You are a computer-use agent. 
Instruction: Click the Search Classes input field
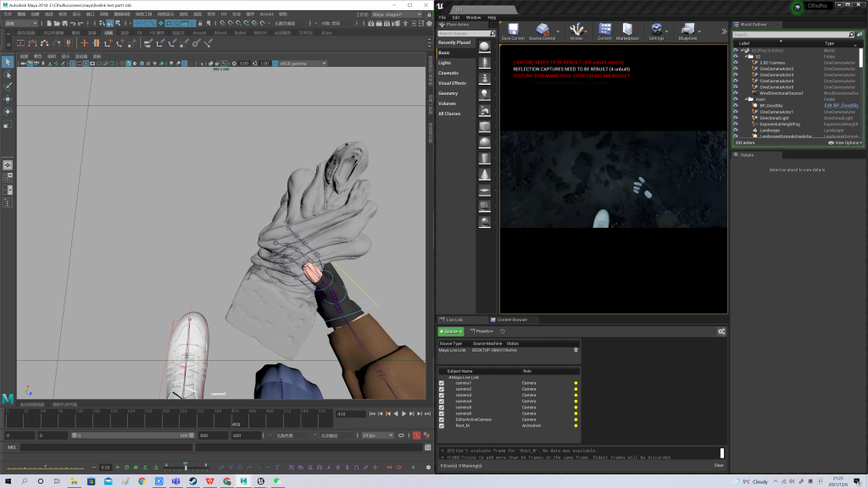point(467,34)
